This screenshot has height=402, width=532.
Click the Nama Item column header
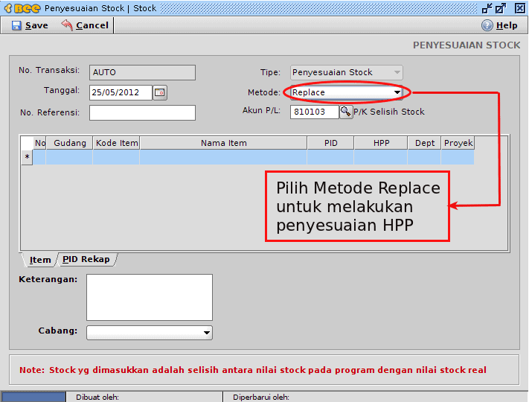223,143
